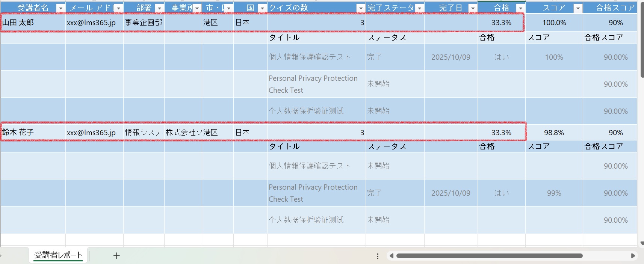This screenshot has height=264, width=644.
Task: Select 2025/10/09 in the 100% score row
Action: [451, 57]
